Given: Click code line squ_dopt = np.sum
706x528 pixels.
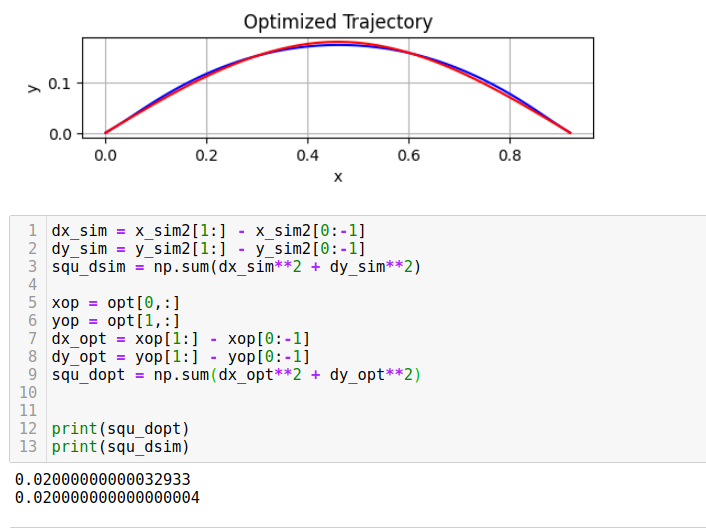Looking at the screenshot, I should tap(236, 375).
